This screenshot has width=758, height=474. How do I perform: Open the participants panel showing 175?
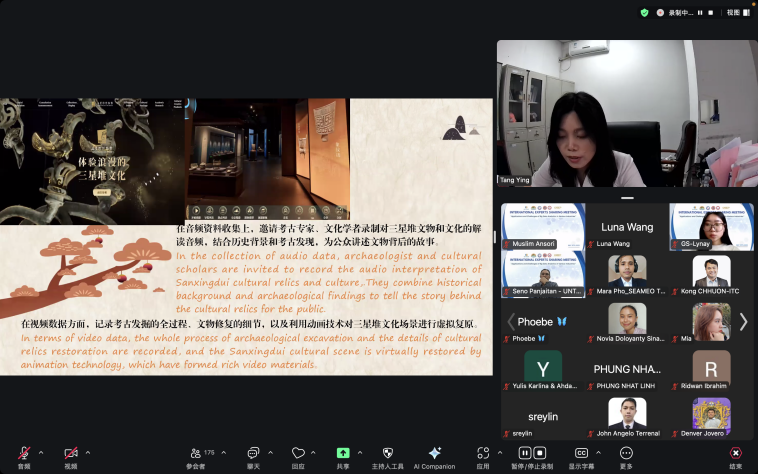click(195, 453)
